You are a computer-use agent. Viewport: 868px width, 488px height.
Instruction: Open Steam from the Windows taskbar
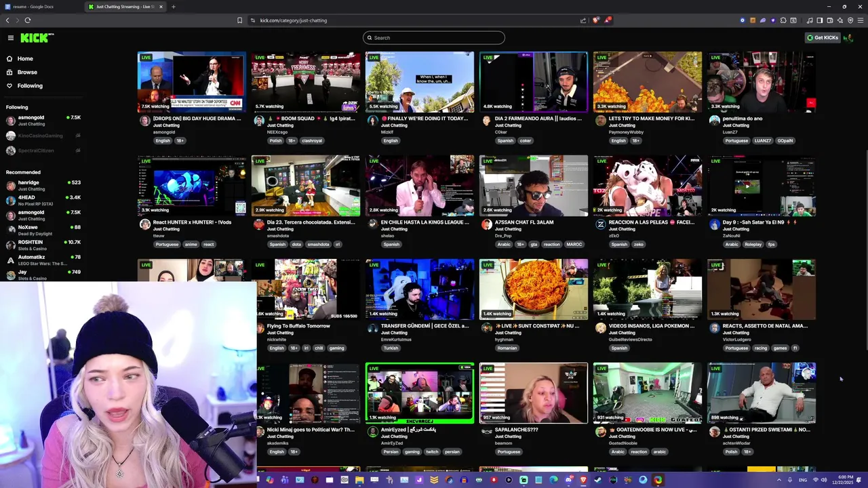pos(597,481)
